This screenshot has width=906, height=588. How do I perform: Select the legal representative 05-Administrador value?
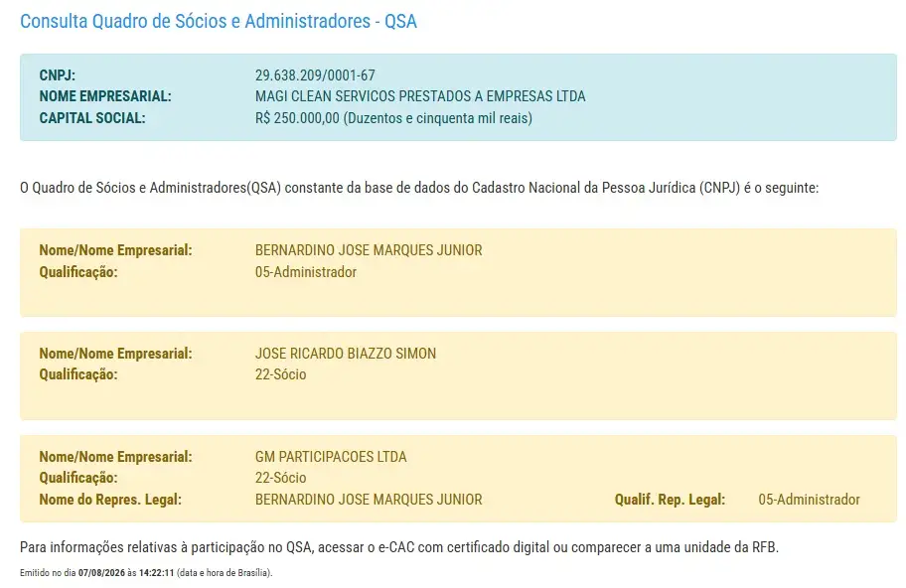click(809, 499)
